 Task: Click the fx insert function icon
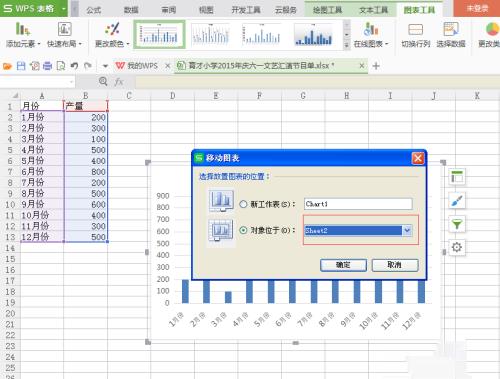pos(119,81)
